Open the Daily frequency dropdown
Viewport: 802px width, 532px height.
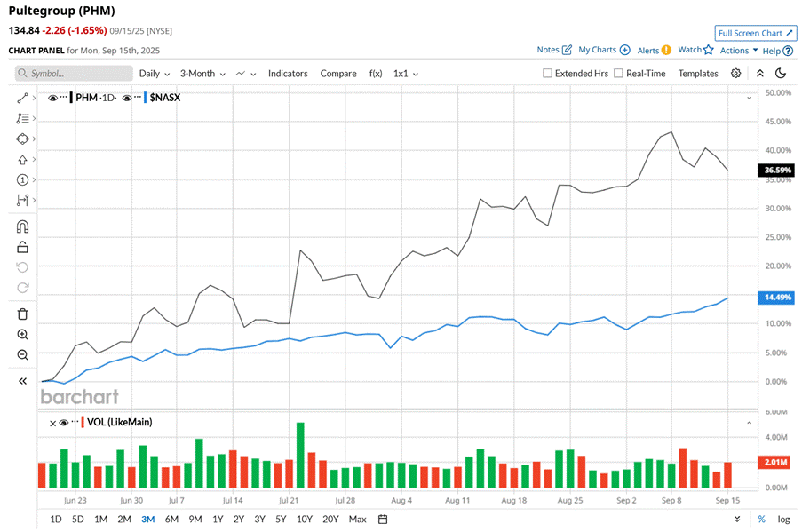(x=155, y=74)
